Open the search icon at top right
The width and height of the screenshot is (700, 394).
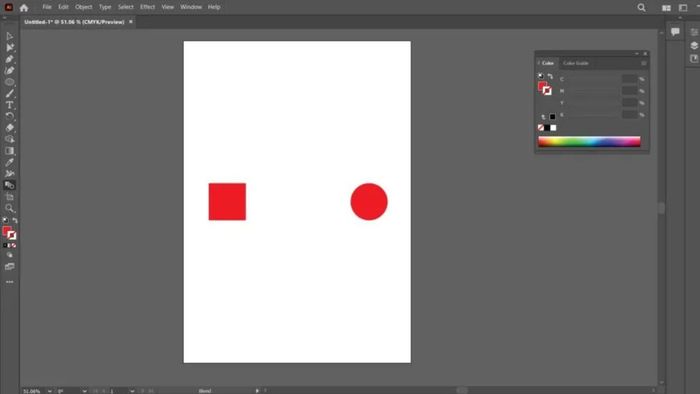(642, 8)
